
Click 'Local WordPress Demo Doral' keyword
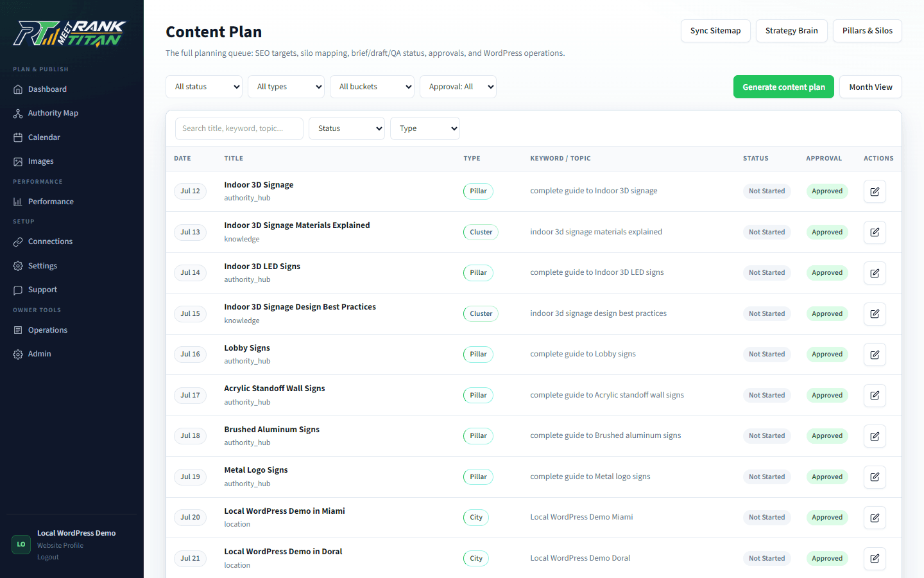coord(580,558)
